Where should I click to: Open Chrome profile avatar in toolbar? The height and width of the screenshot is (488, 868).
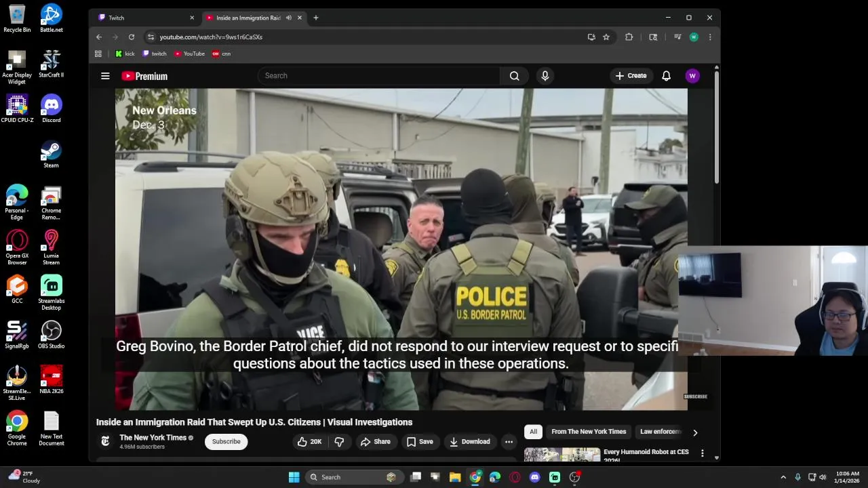coord(694,37)
